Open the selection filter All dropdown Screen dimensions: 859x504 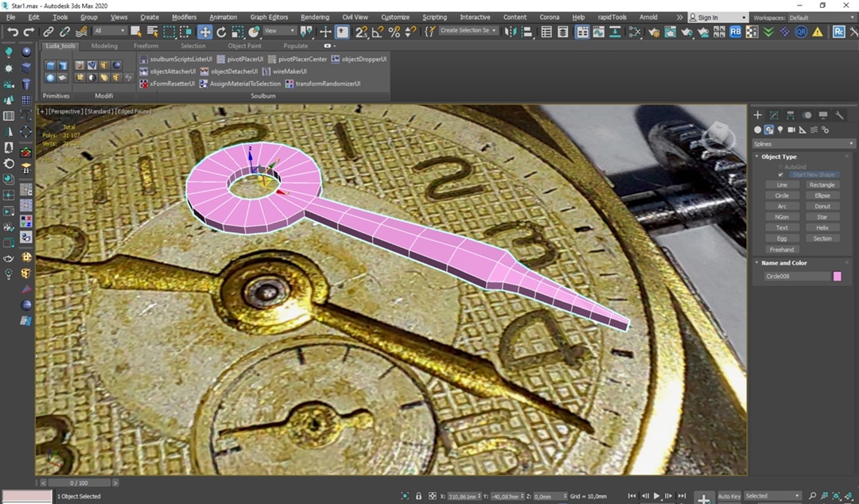point(110,31)
